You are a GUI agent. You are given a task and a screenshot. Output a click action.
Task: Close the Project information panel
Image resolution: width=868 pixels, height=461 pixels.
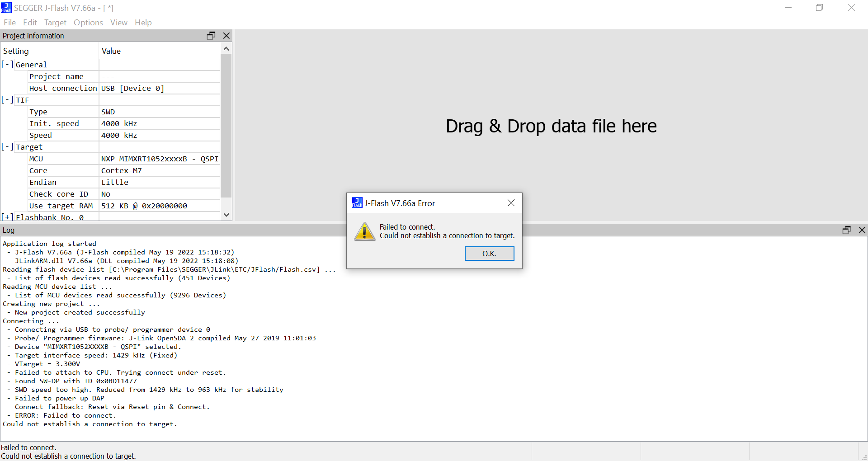tap(226, 36)
